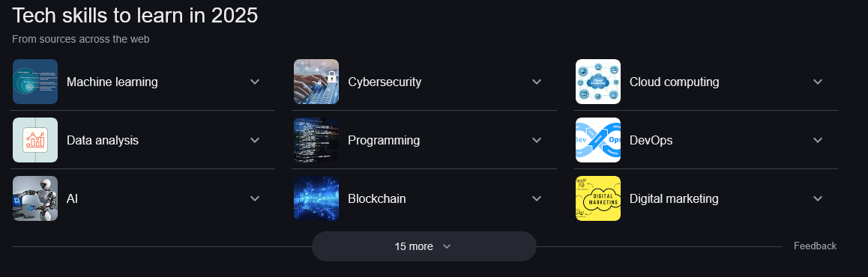The image size is (868, 277).
Task: Select the Digital marketing text label
Action: (x=674, y=198)
